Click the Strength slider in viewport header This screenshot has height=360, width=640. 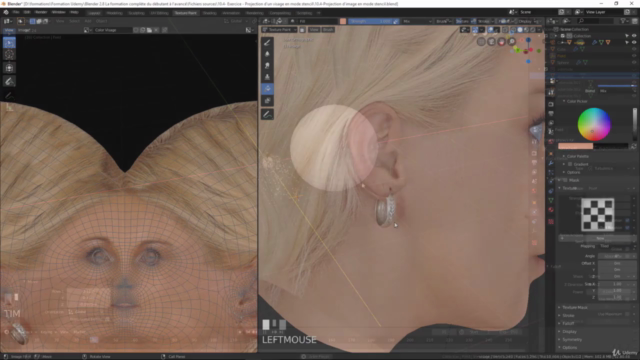pyautogui.click(x=370, y=21)
